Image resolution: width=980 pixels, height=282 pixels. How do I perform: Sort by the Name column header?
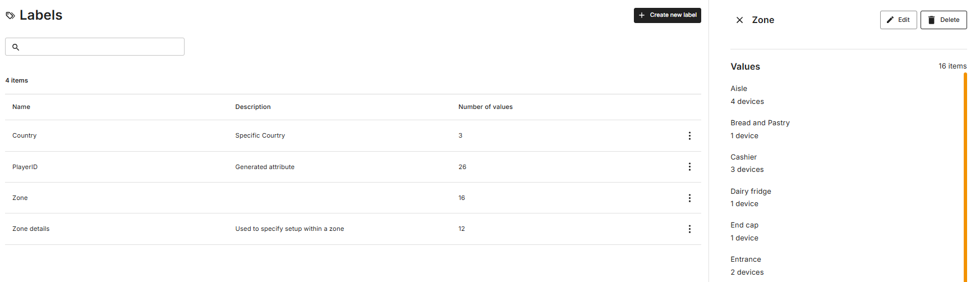[x=21, y=107]
